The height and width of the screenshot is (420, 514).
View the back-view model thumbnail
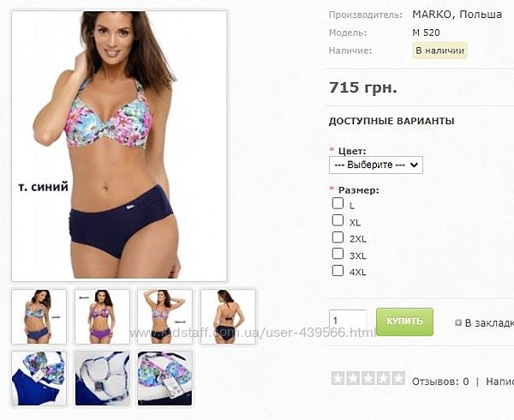[228, 316]
